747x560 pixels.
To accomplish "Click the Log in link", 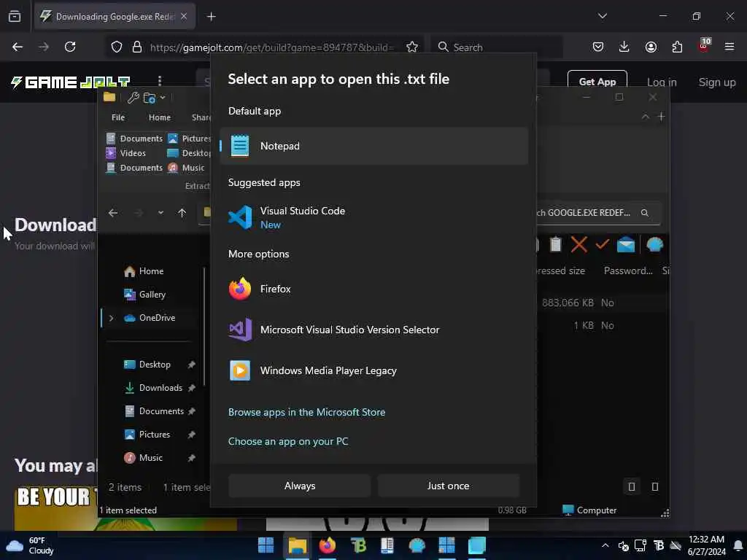I will [662, 82].
